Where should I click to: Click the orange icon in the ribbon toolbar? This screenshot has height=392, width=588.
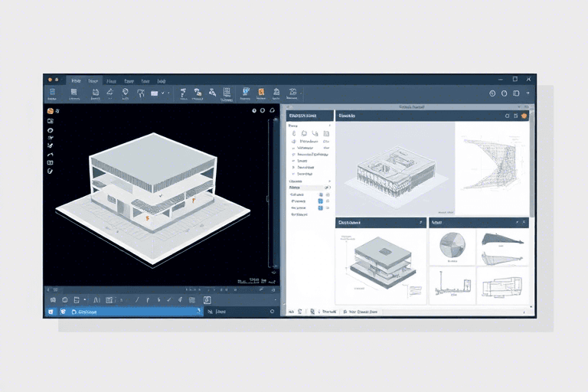(261, 93)
